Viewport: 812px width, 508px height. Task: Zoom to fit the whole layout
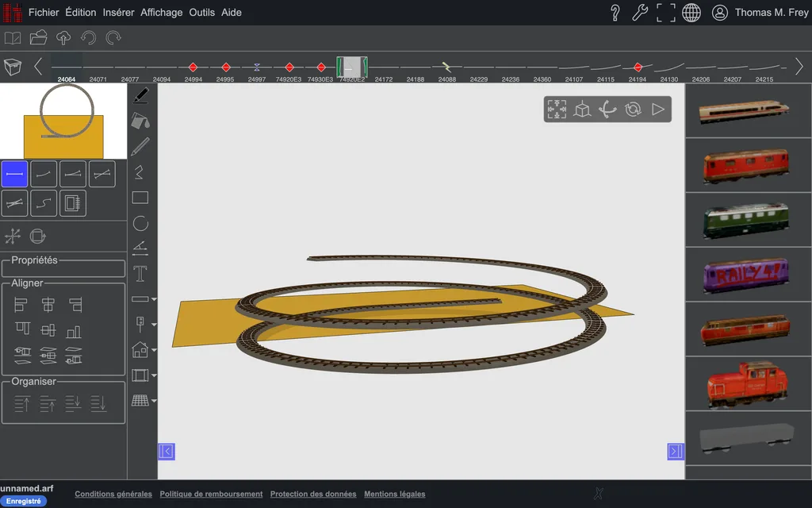[x=557, y=110]
